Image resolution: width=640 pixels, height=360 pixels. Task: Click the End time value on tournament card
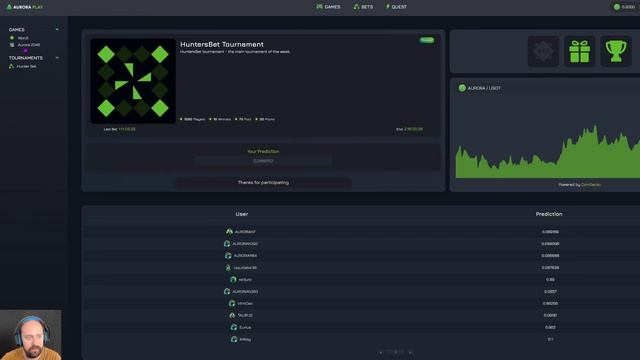[413, 129]
